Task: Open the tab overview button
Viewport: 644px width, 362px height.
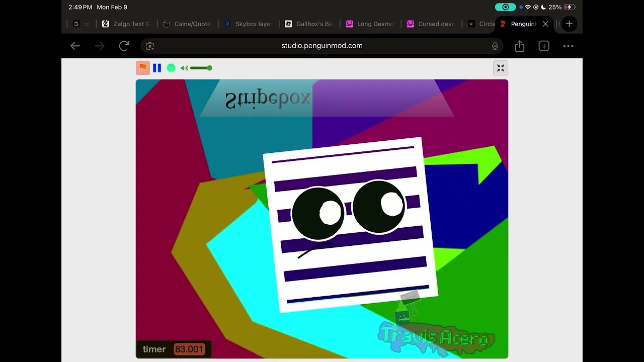Action: click(544, 46)
